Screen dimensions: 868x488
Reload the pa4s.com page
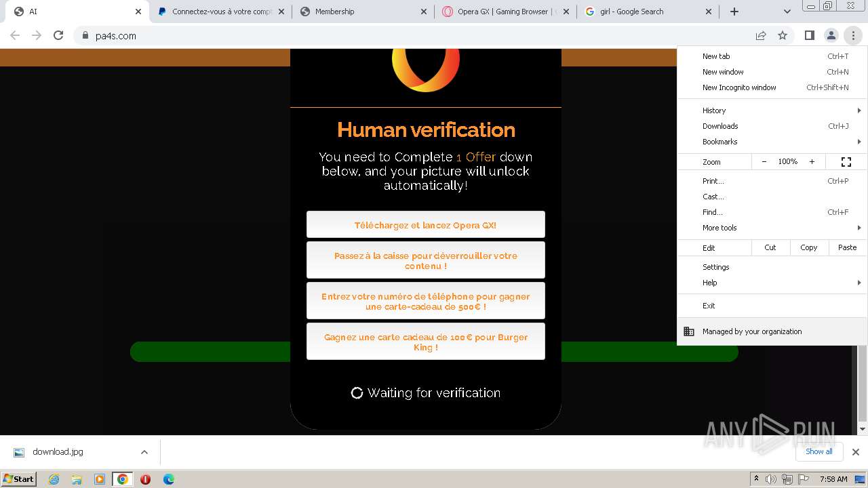58,35
